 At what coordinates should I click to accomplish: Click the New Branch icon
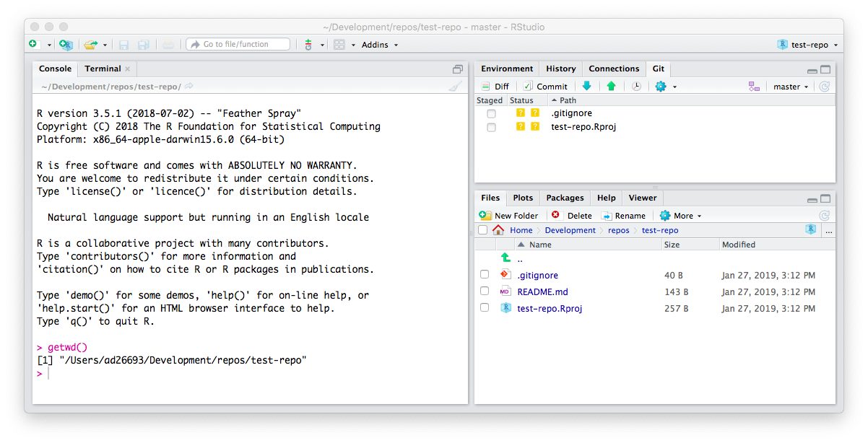(754, 87)
